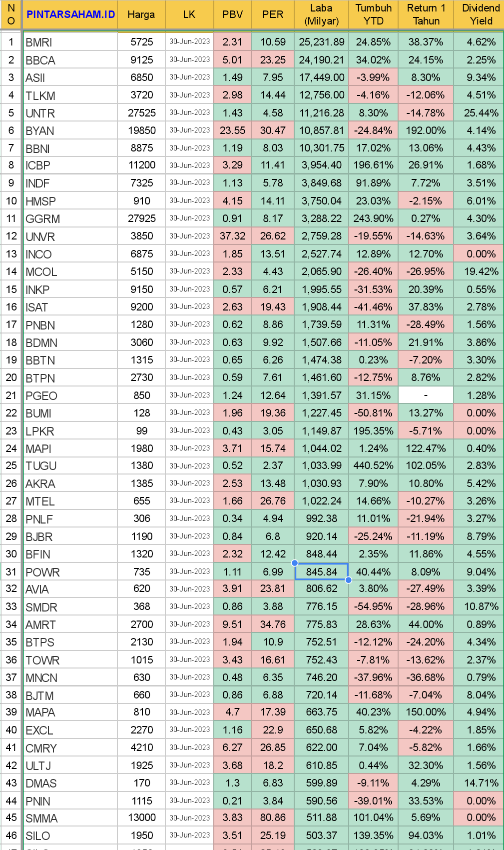The height and width of the screenshot is (850, 504).
Task: Click the Harga column header
Action: pos(141,14)
